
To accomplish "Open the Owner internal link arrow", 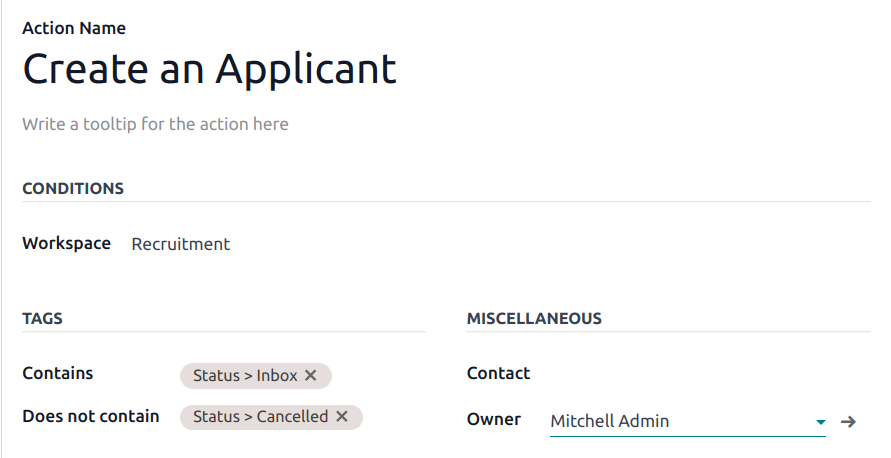I will (x=848, y=422).
